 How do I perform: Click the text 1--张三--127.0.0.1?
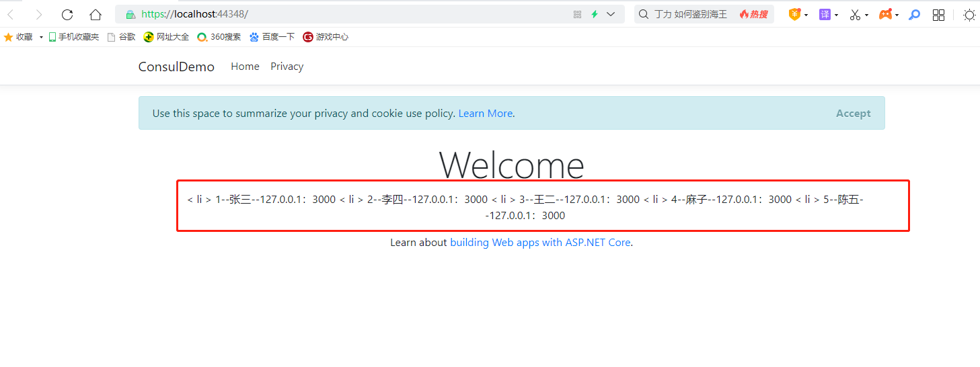(259, 200)
